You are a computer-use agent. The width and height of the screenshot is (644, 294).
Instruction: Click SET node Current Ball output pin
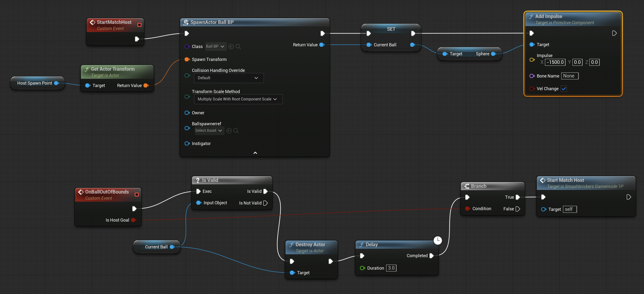pos(413,45)
